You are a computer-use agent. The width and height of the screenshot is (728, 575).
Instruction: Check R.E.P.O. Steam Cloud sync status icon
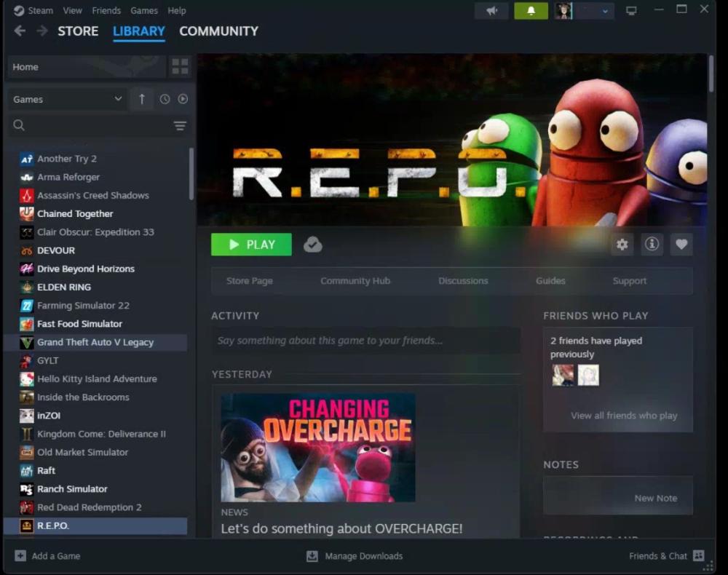(x=313, y=245)
